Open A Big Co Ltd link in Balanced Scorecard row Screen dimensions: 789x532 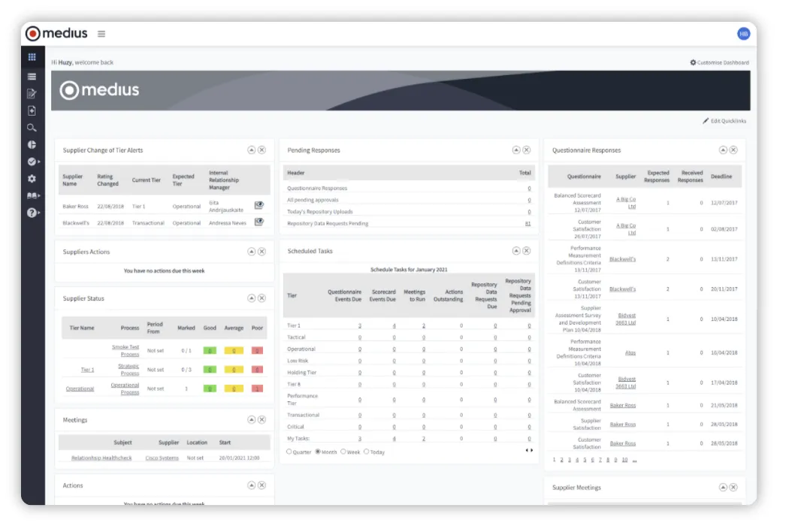pyautogui.click(x=626, y=203)
